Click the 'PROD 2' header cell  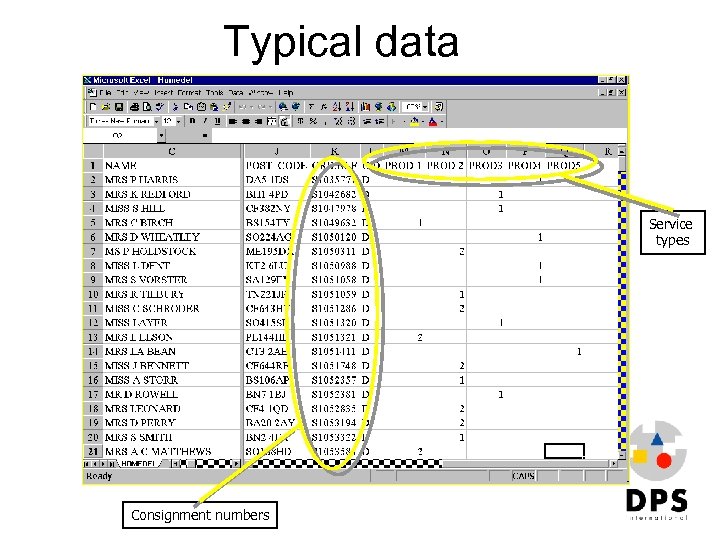pyautogui.click(x=445, y=165)
